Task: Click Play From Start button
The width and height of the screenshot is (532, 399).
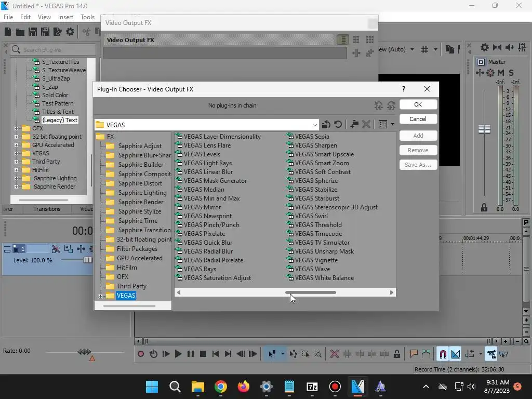Action: pos(166,354)
